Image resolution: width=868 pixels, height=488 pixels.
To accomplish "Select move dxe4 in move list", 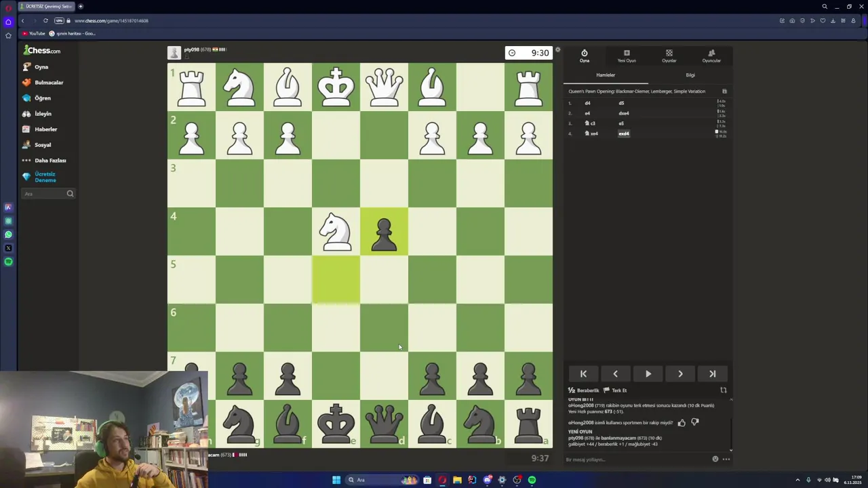I will coord(624,113).
